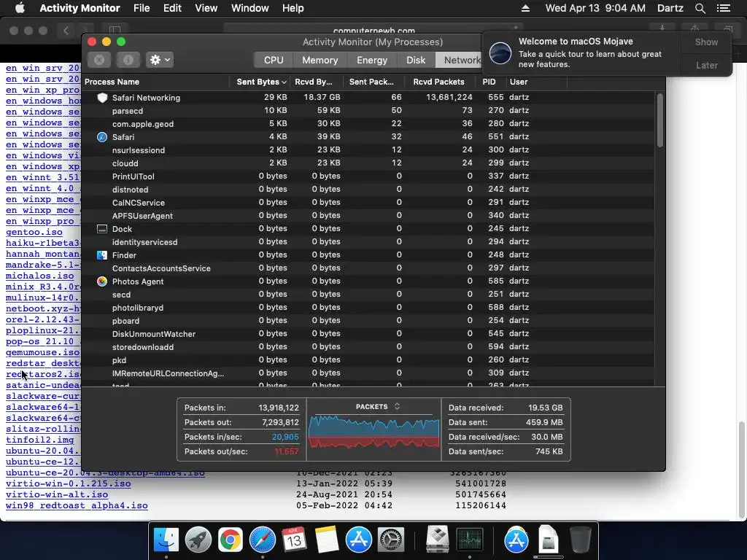747x560 pixels.
Task: Open System Preferences gear in Dock
Action: pos(391,540)
